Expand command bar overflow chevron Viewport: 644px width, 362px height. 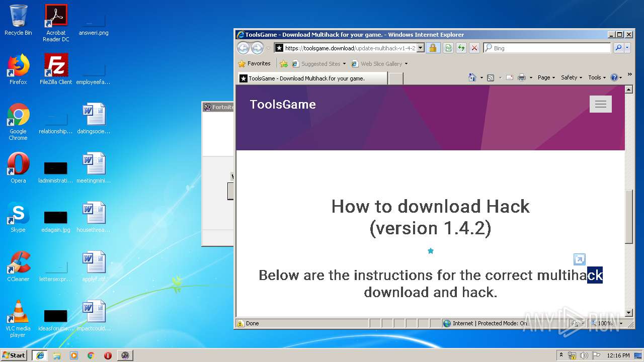(x=629, y=74)
